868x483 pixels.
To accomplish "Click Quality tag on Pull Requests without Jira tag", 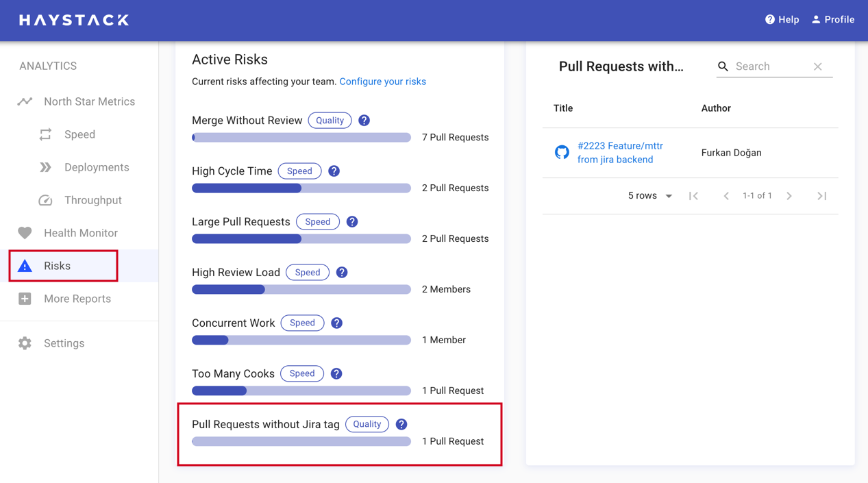I will point(367,424).
